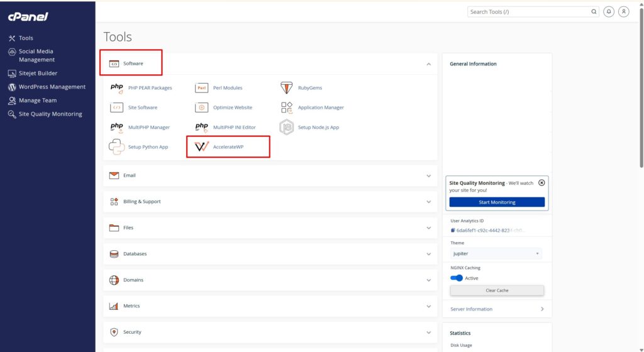644x352 pixels.
Task: Open the AccelerateWP tool icon
Action: [x=201, y=146]
